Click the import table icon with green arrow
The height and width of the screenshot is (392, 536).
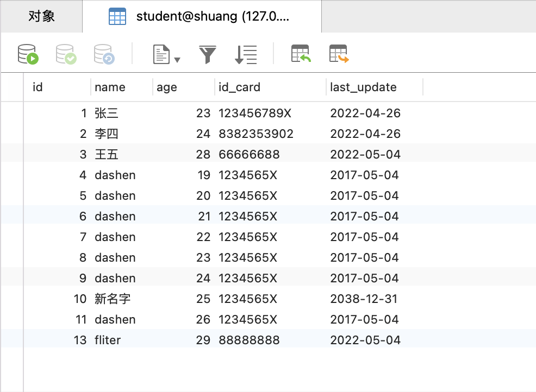pos(301,54)
